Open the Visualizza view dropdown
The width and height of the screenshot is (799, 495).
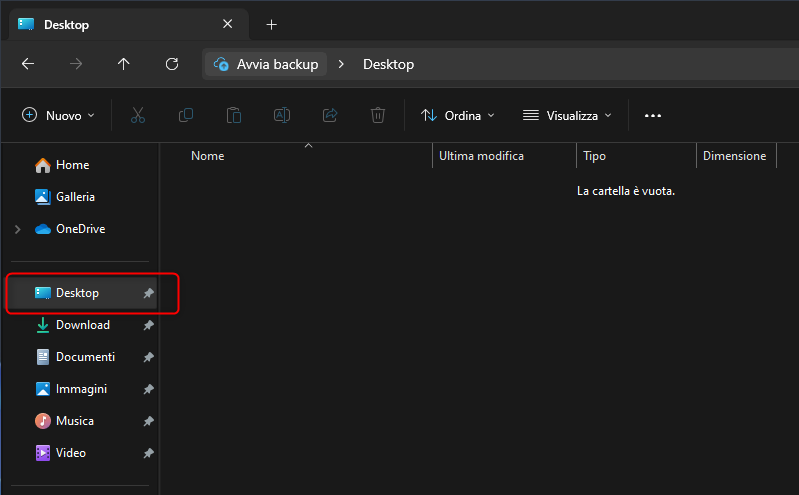[567, 115]
